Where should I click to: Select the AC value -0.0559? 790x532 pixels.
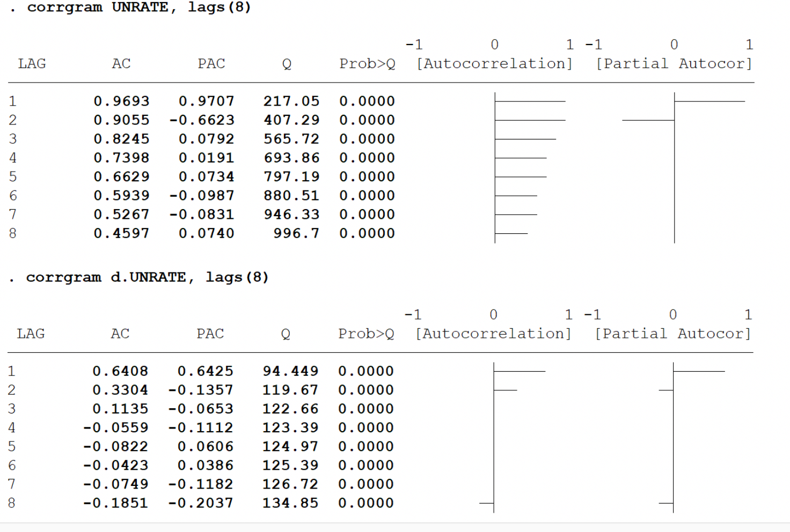(x=115, y=427)
